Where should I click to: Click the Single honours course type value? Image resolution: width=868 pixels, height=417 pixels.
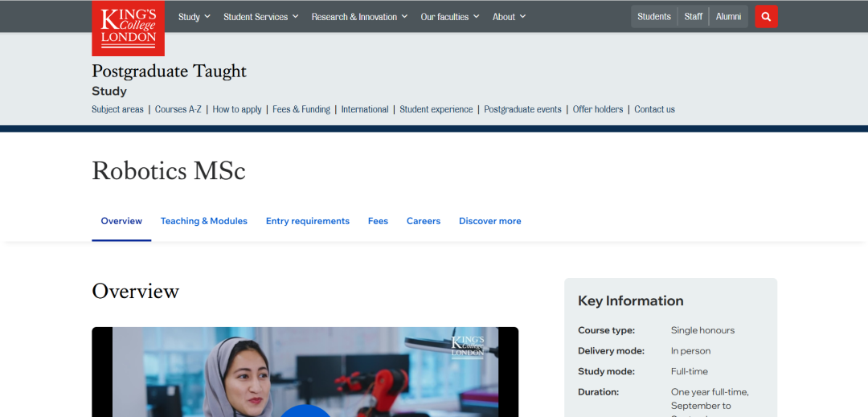pyautogui.click(x=702, y=330)
